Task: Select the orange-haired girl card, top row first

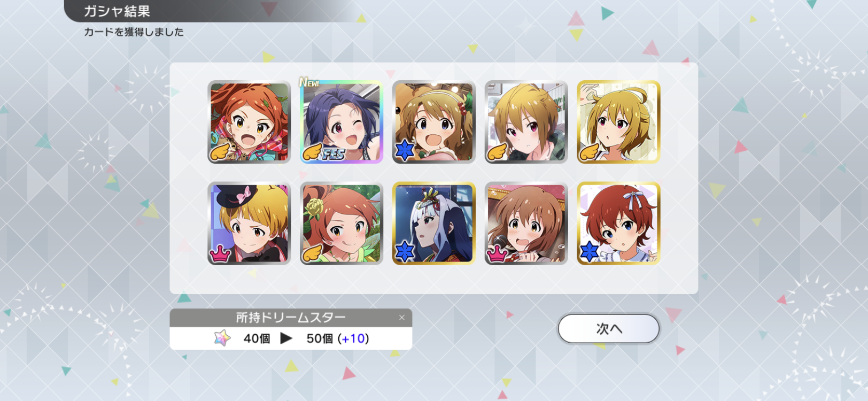Action: pyautogui.click(x=249, y=122)
